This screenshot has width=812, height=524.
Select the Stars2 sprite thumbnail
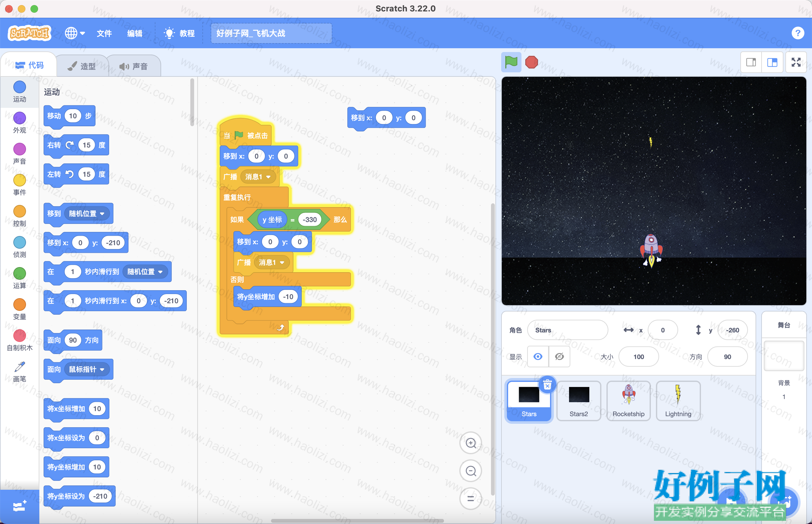pyautogui.click(x=579, y=401)
